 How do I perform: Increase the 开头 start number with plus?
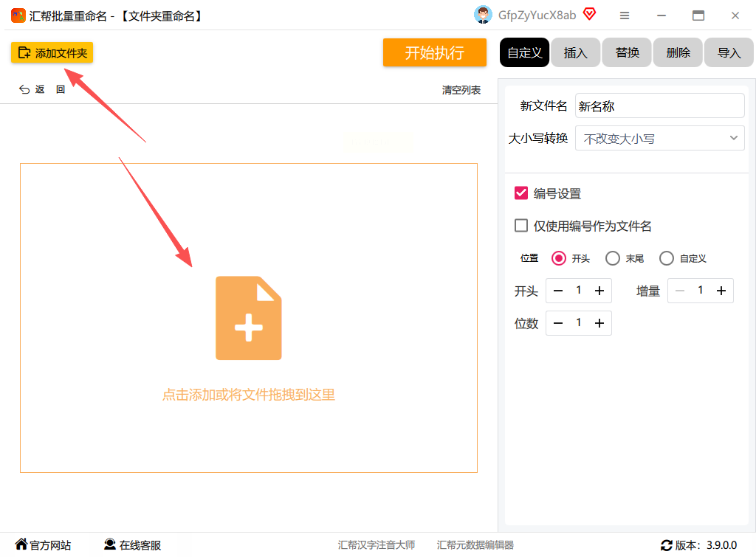pyautogui.click(x=599, y=291)
